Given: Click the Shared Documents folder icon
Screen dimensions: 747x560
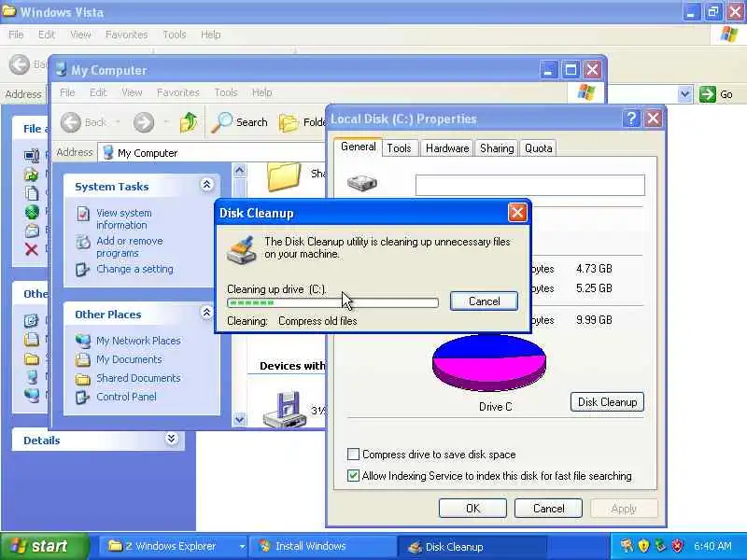Looking at the screenshot, I should [82, 379].
